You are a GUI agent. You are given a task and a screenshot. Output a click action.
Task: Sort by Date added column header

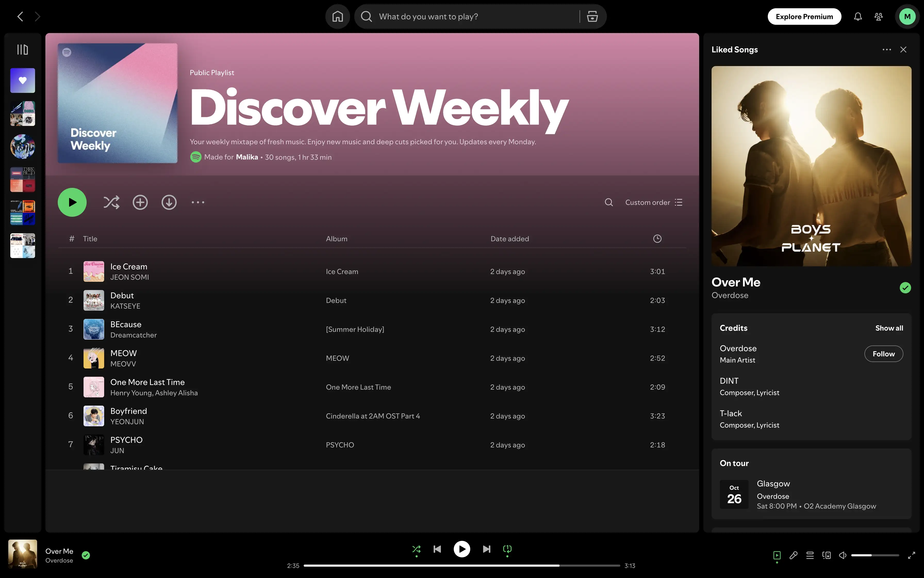tap(510, 239)
